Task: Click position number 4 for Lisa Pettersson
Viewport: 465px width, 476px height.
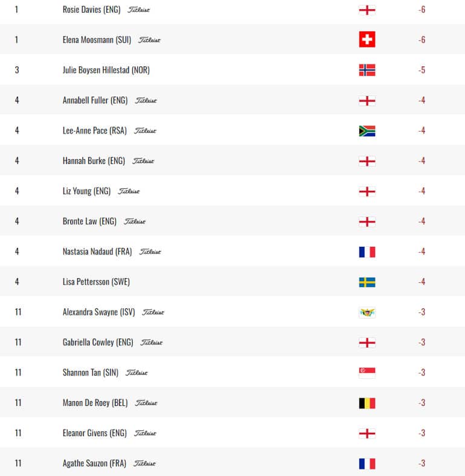Action: (x=17, y=282)
